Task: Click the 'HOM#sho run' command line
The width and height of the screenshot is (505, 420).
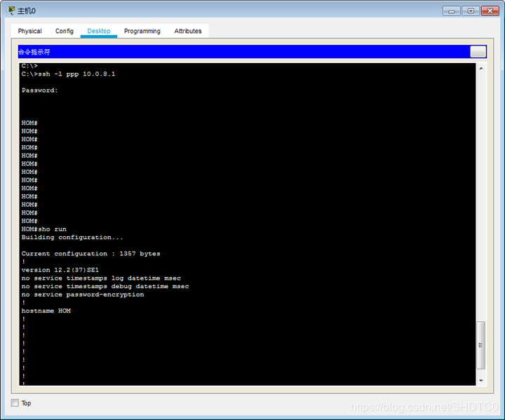Action: coord(43,229)
